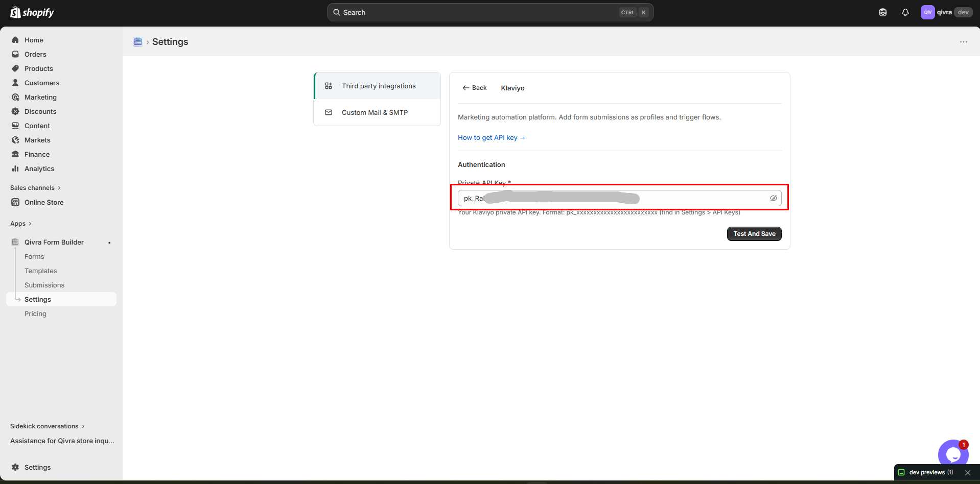Click the Products tag icon
The width and height of the screenshot is (980, 484).
click(x=15, y=68)
